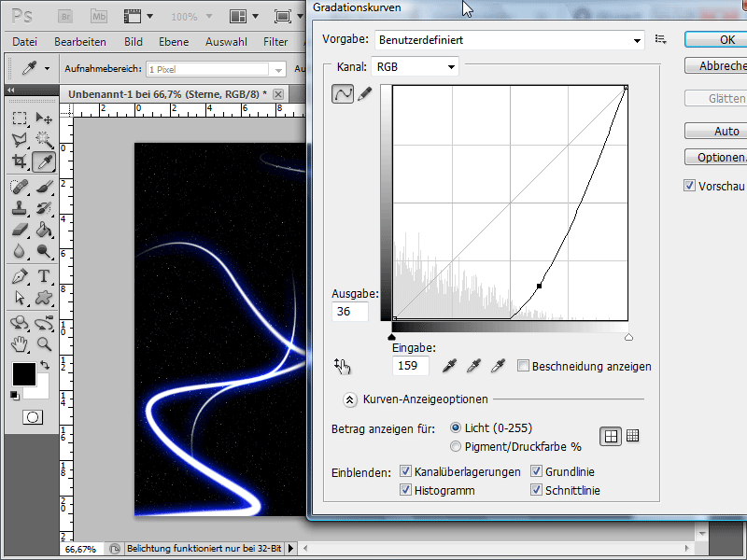Screen dimensions: 747x560
Task: Select the Path Selection tool
Action: click(x=20, y=298)
